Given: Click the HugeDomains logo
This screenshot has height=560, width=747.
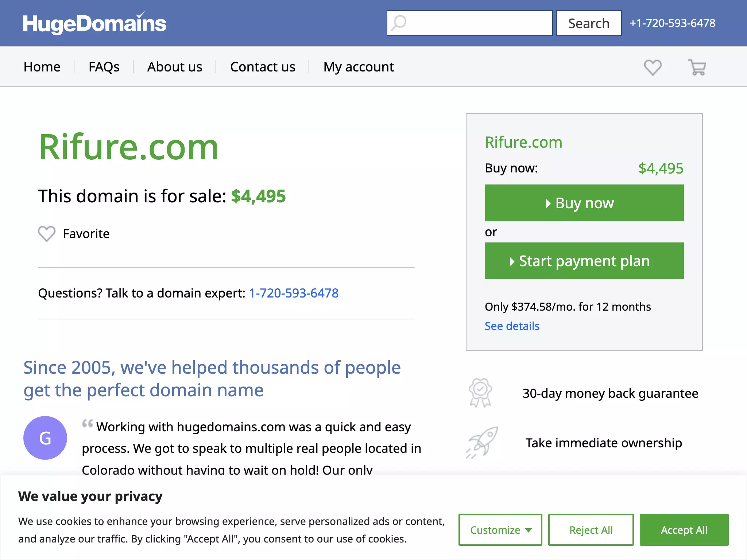Looking at the screenshot, I should (x=94, y=23).
